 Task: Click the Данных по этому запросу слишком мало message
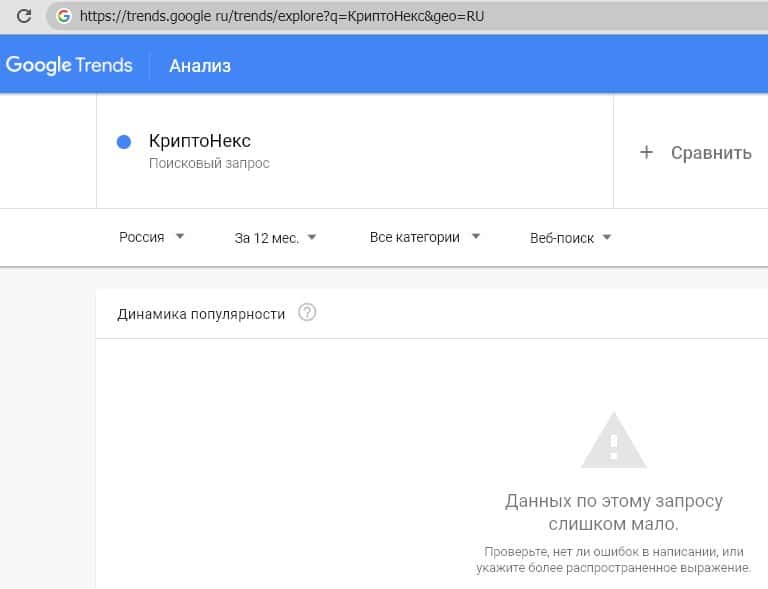coord(613,512)
